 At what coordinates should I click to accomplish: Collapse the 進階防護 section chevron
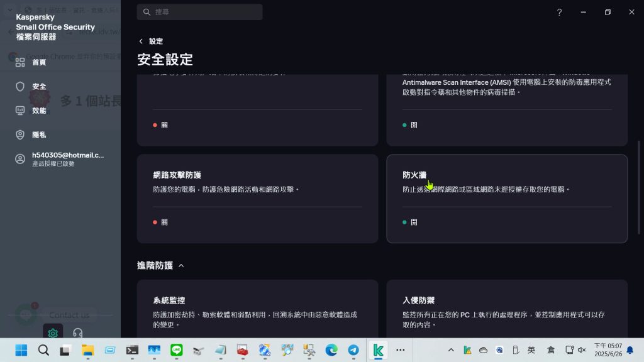181,266
